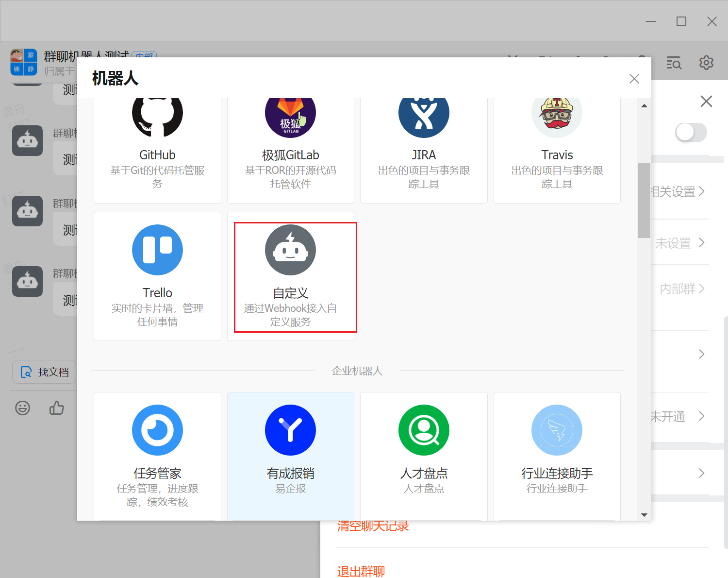Select the 任务管家 enterprise robot icon
Image resolution: width=728 pixels, height=578 pixels.
[x=157, y=430]
